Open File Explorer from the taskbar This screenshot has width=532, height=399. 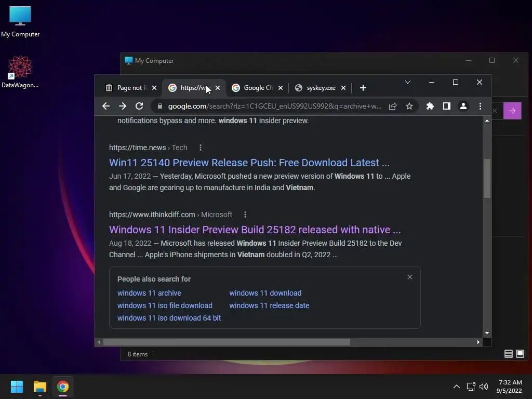click(39, 387)
